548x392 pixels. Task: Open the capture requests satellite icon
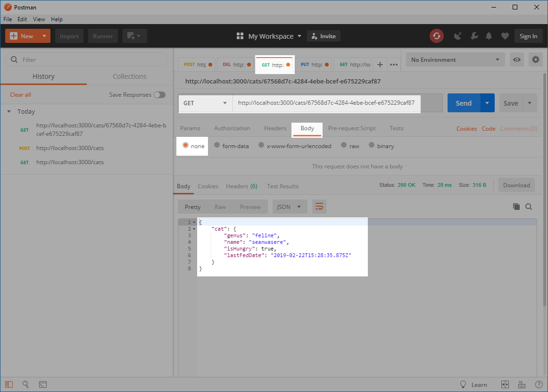[457, 36]
